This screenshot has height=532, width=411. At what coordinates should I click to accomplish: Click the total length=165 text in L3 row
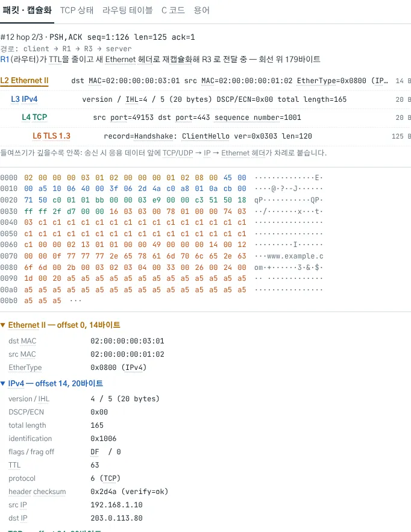[x=312, y=99]
